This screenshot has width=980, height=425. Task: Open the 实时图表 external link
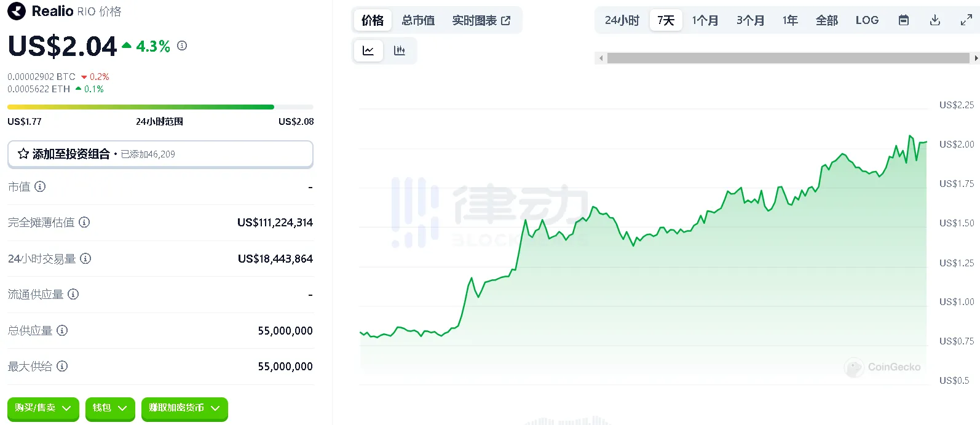pyautogui.click(x=481, y=20)
